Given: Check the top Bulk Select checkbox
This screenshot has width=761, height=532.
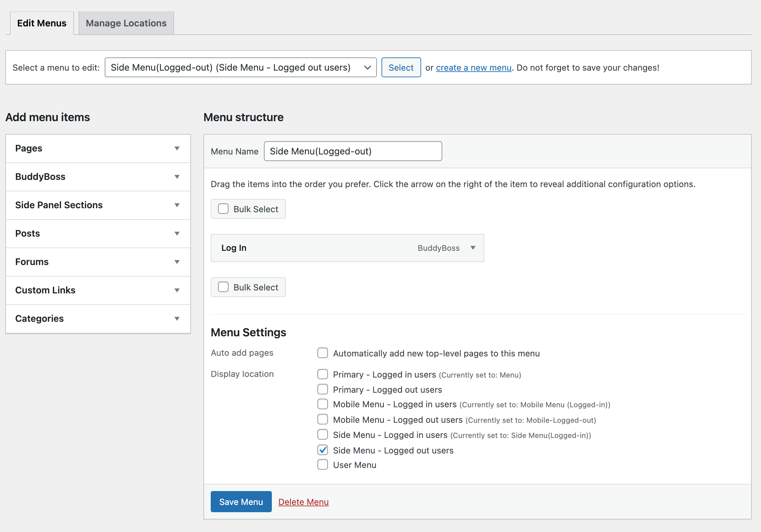Looking at the screenshot, I should pos(223,209).
